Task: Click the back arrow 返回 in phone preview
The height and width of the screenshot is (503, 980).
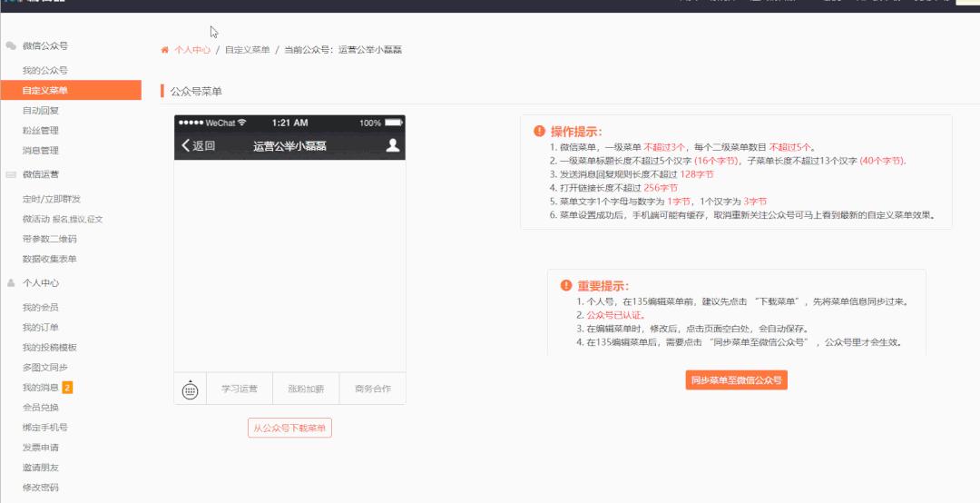Action: [x=198, y=146]
